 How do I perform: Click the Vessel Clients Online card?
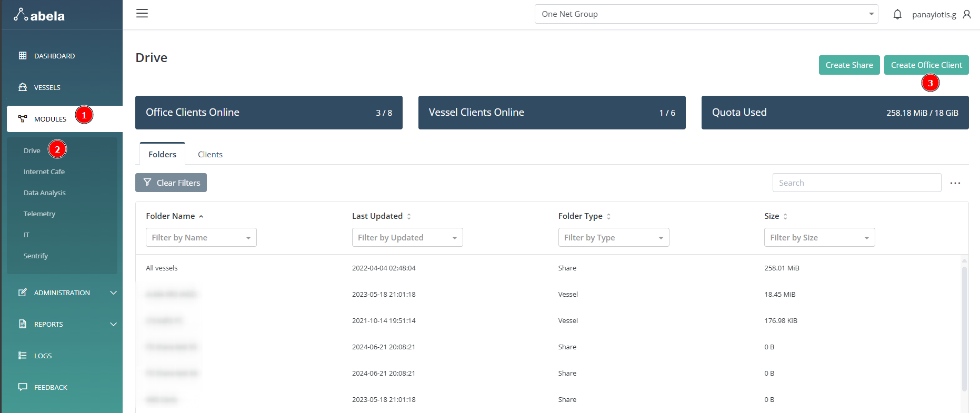(x=552, y=113)
